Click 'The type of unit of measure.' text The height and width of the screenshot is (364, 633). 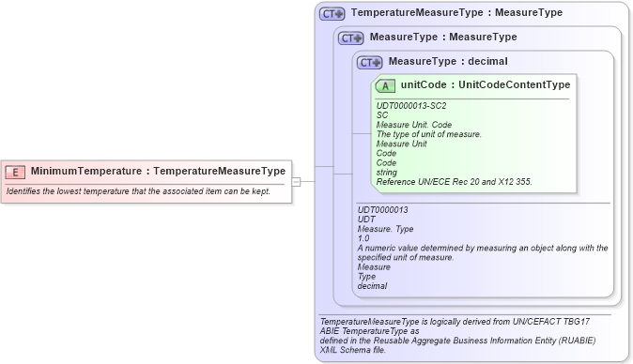click(428, 134)
